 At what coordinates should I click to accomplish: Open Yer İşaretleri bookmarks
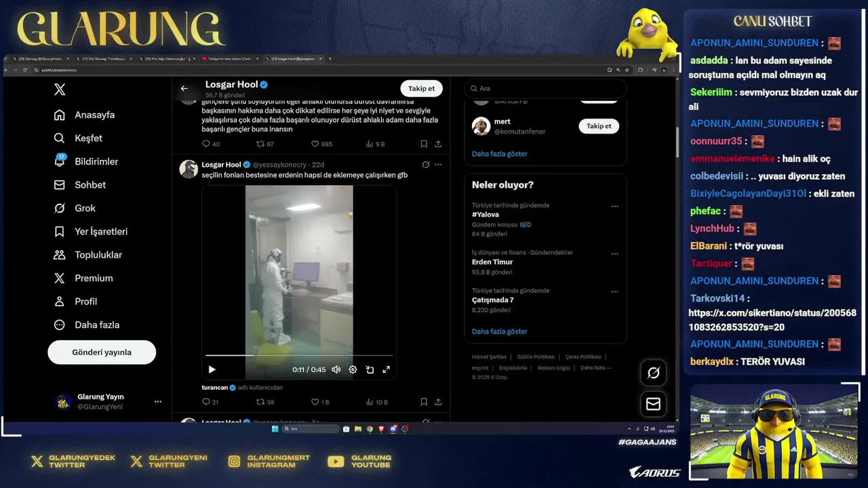(90, 232)
